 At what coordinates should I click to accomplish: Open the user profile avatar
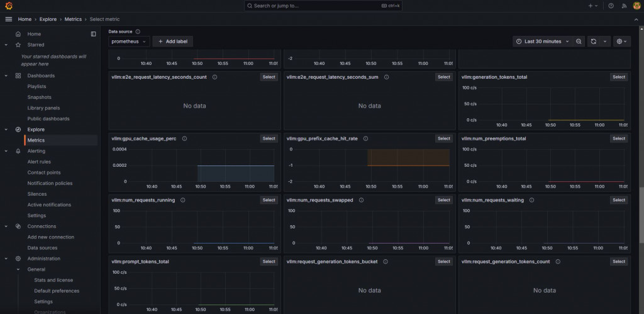(x=636, y=6)
